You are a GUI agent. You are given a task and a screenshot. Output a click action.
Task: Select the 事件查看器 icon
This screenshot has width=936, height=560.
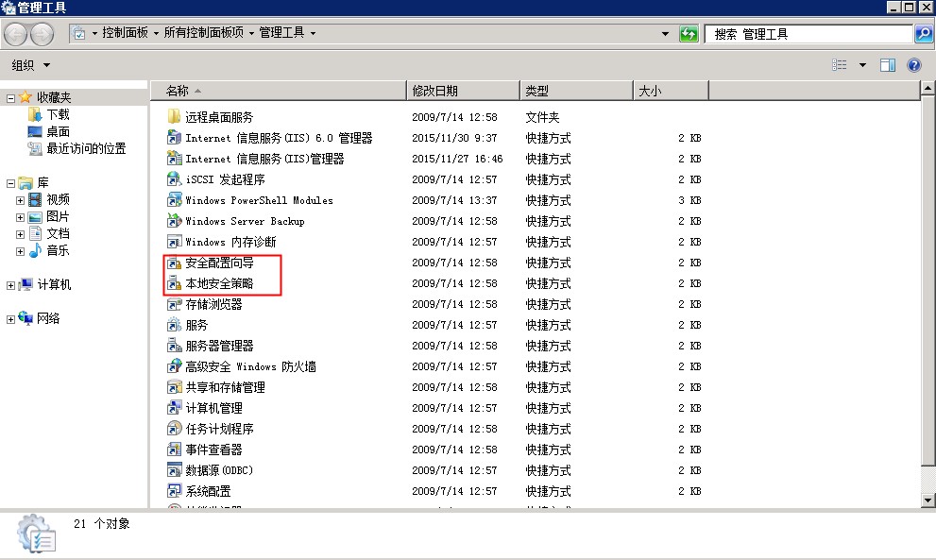click(x=174, y=450)
